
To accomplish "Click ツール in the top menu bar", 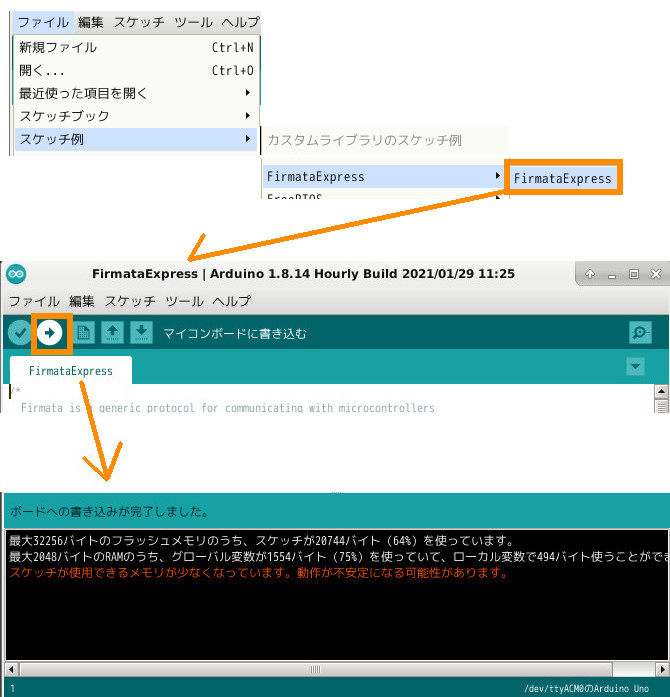I will [x=193, y=22].
